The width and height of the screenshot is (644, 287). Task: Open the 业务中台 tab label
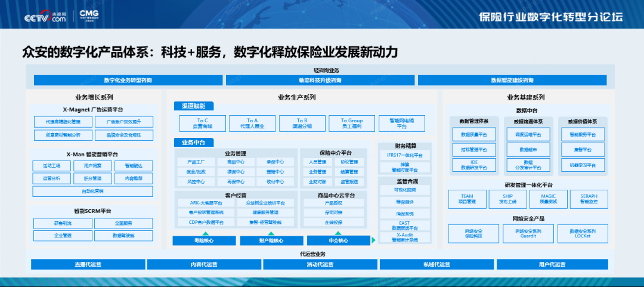194,143
